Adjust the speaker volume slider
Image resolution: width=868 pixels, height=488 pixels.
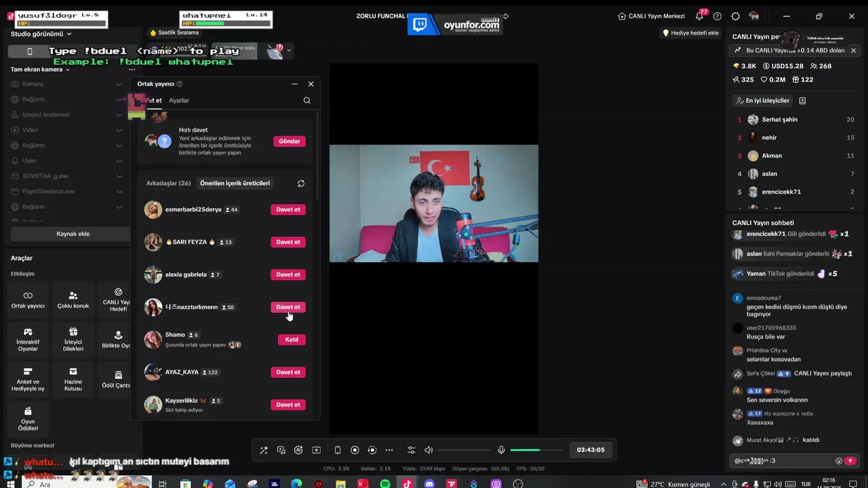(464, 450)
